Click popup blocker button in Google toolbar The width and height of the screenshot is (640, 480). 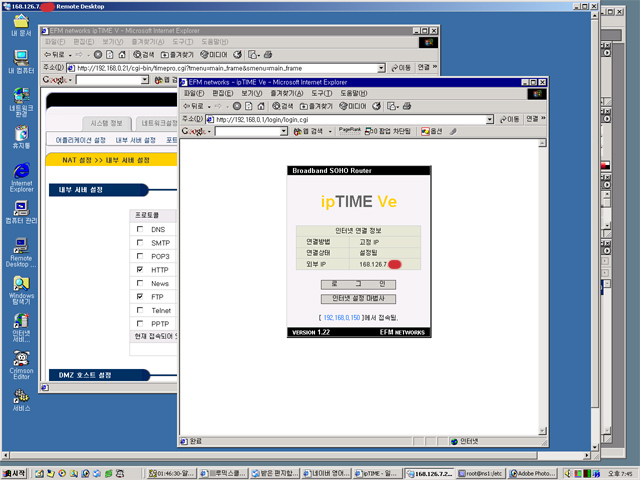pos(388,131)
